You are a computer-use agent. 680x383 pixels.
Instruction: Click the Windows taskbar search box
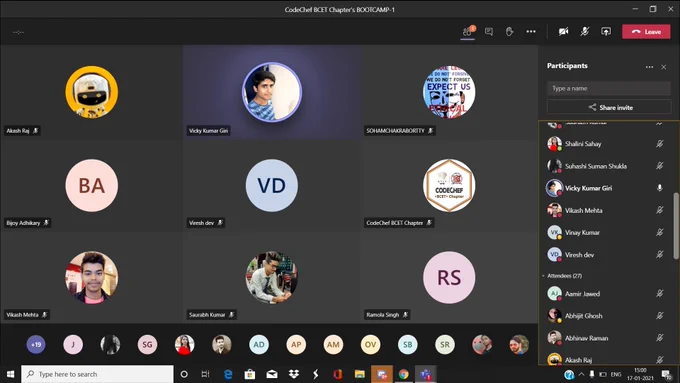97,374
